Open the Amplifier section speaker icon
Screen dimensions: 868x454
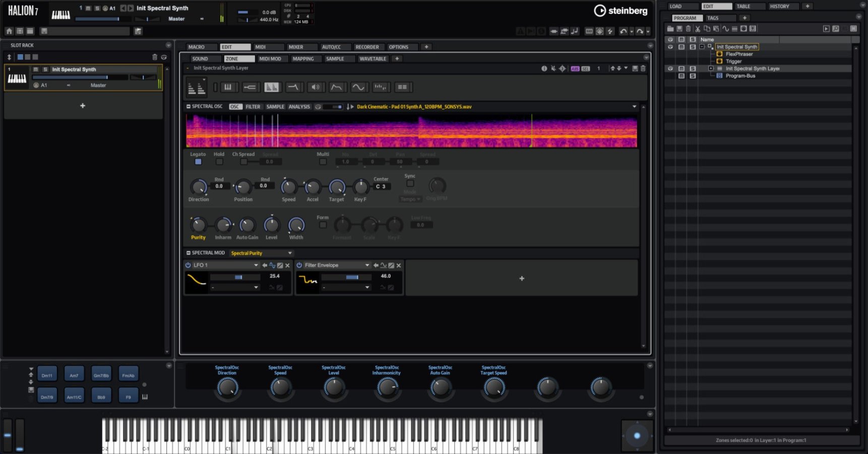pyautogui.click(x=316, y=87)
